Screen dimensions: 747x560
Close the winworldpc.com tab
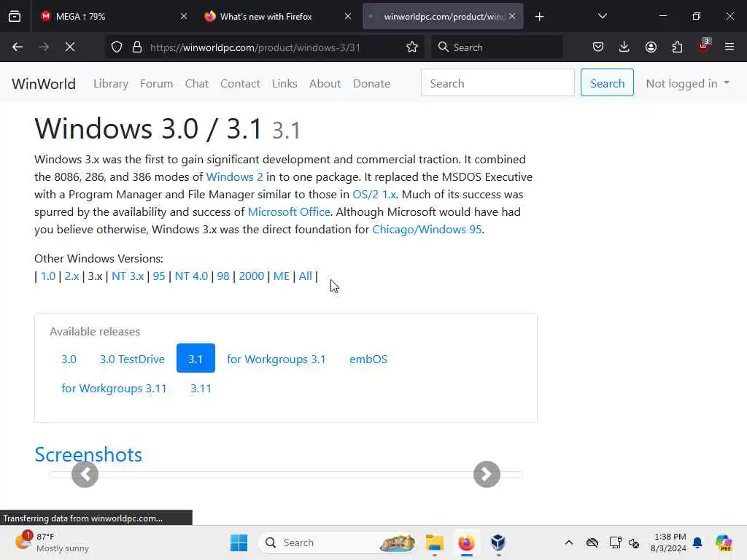(512, 17)
